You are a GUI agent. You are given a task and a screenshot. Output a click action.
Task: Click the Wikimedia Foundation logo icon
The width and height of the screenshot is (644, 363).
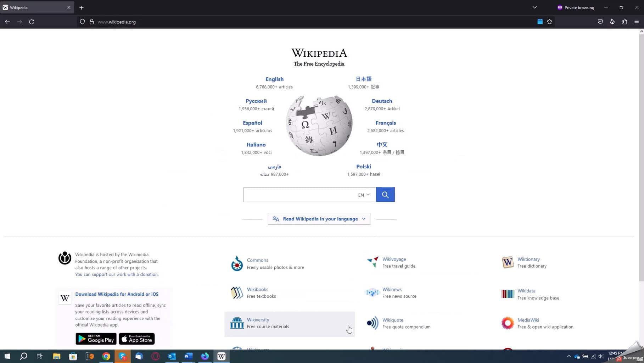click(65, 258)
